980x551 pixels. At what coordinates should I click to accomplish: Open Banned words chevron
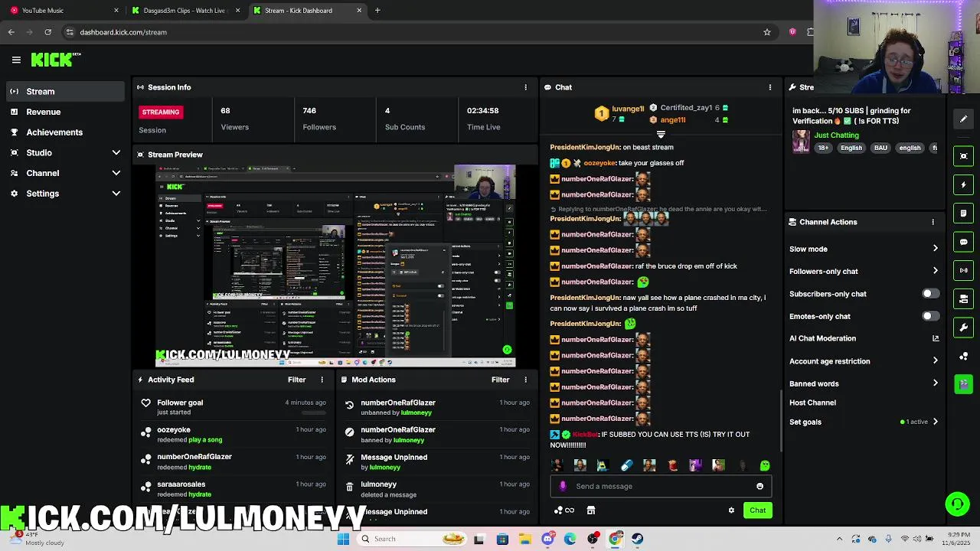coord(935,383)
